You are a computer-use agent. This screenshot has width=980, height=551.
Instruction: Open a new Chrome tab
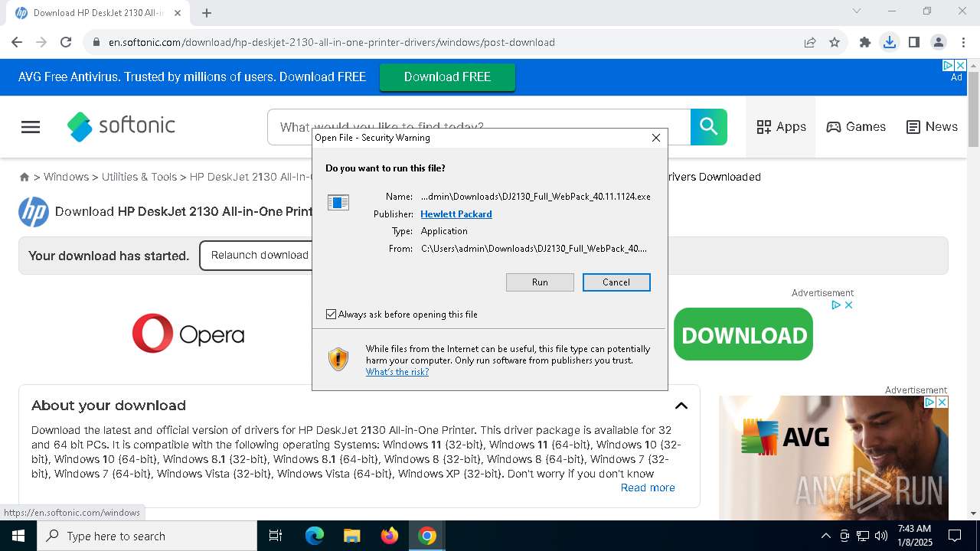(207, 12)
